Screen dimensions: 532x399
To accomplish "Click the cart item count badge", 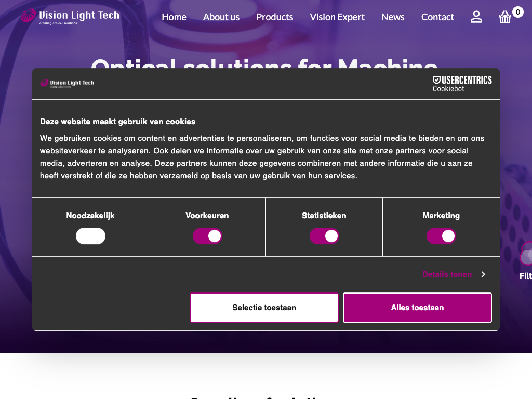I will point(517,11).
